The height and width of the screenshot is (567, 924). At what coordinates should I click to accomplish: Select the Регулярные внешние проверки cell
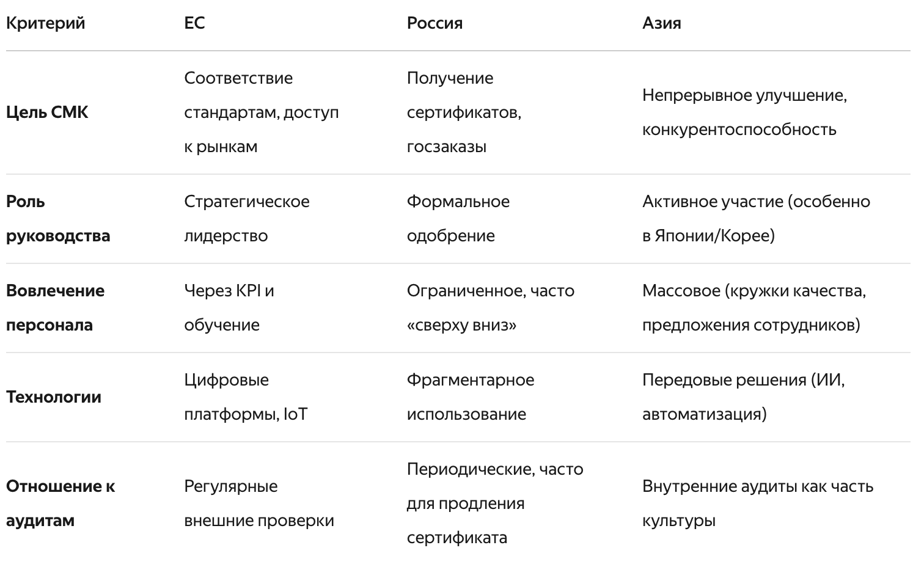[x=259, y=503]
